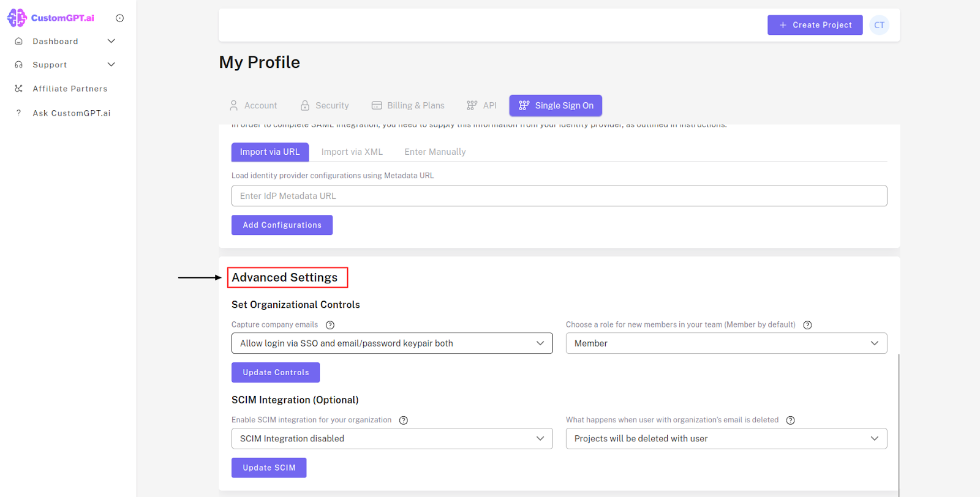Select the Import via XML tab
980x497 pixels.
click(352, 152)
